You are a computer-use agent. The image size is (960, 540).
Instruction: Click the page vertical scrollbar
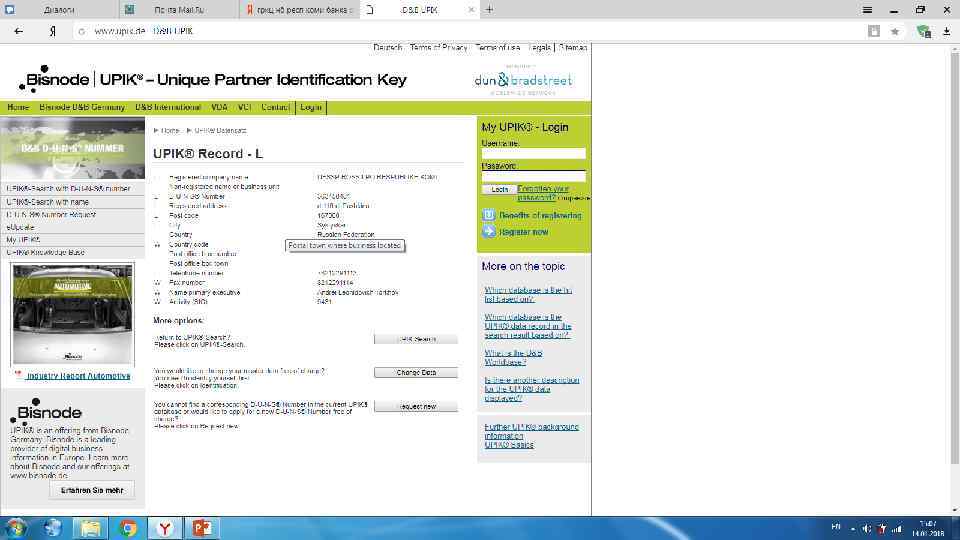pos(954,257)
